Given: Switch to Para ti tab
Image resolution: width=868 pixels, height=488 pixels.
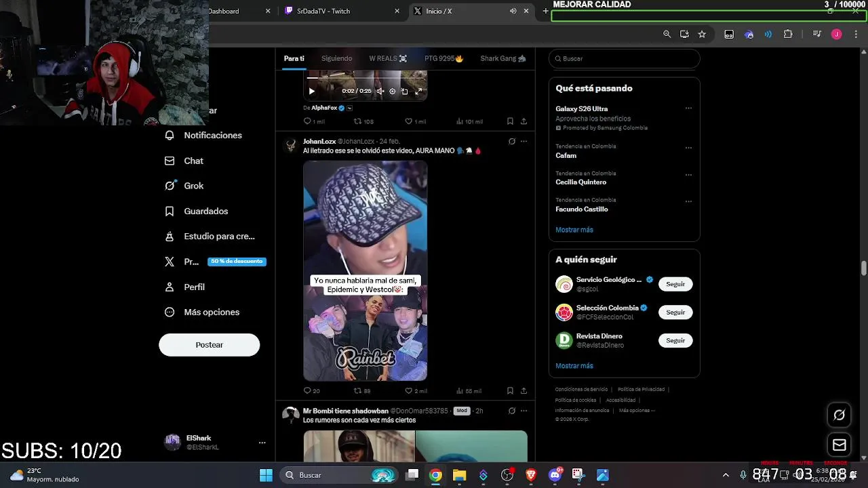Looking at the screenshot, I should (294, 59).
